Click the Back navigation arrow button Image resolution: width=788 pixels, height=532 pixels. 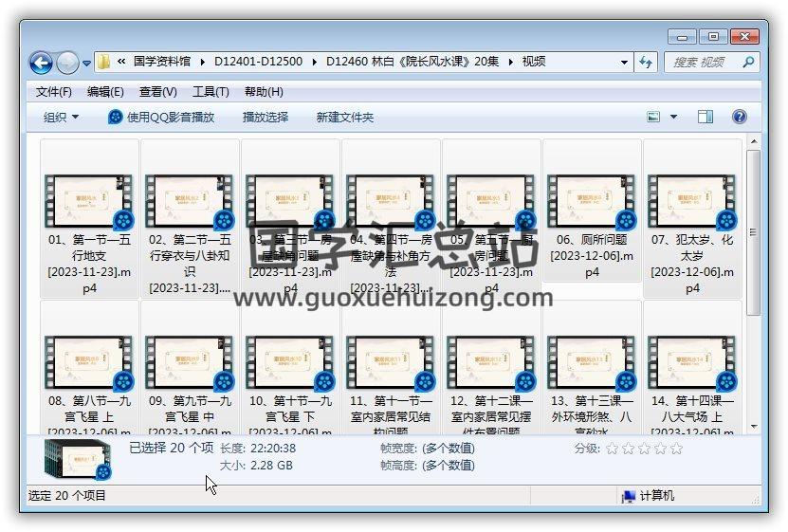coord(41,63)
